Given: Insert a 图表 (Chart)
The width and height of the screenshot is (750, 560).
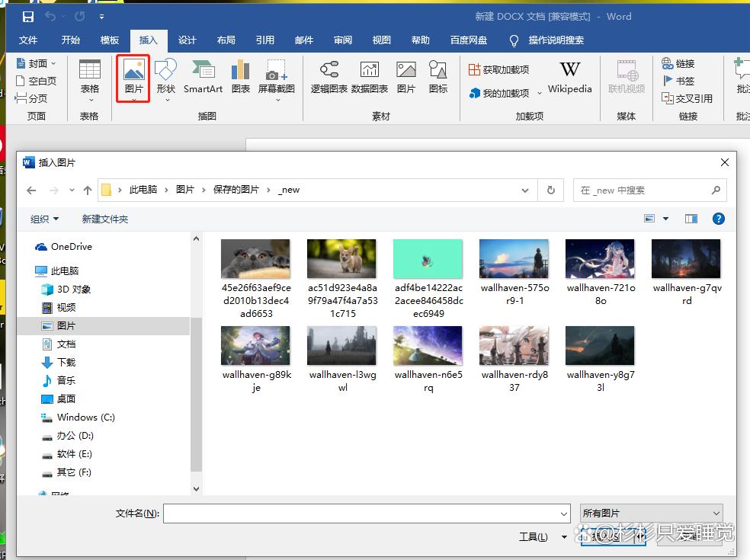Looking at the screenshot, I should click(x=240, y=72).
